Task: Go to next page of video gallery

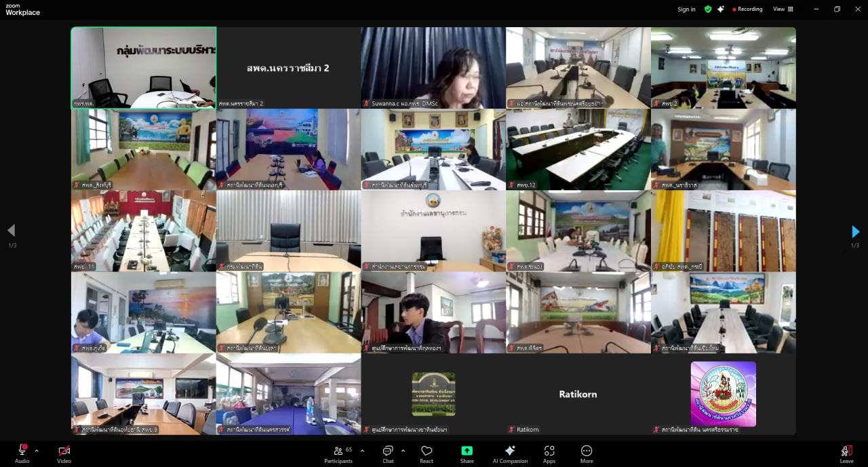Action: 855,231
